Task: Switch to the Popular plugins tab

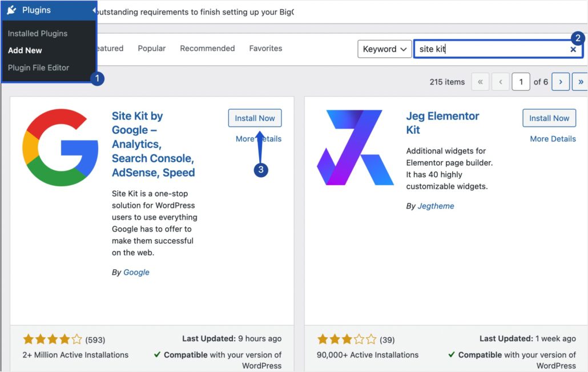Action: coord(151,49)
